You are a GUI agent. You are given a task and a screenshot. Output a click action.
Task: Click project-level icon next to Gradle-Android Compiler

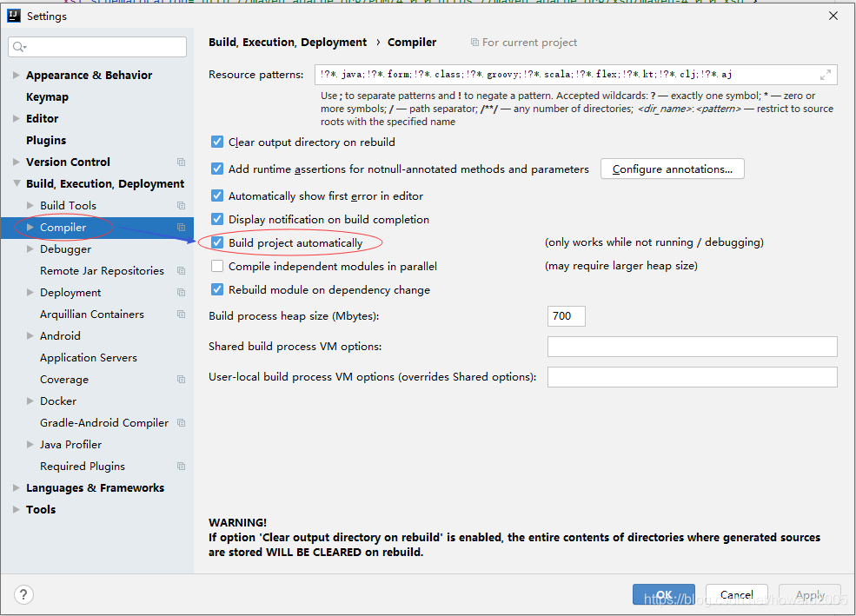(x=182, y=423)
